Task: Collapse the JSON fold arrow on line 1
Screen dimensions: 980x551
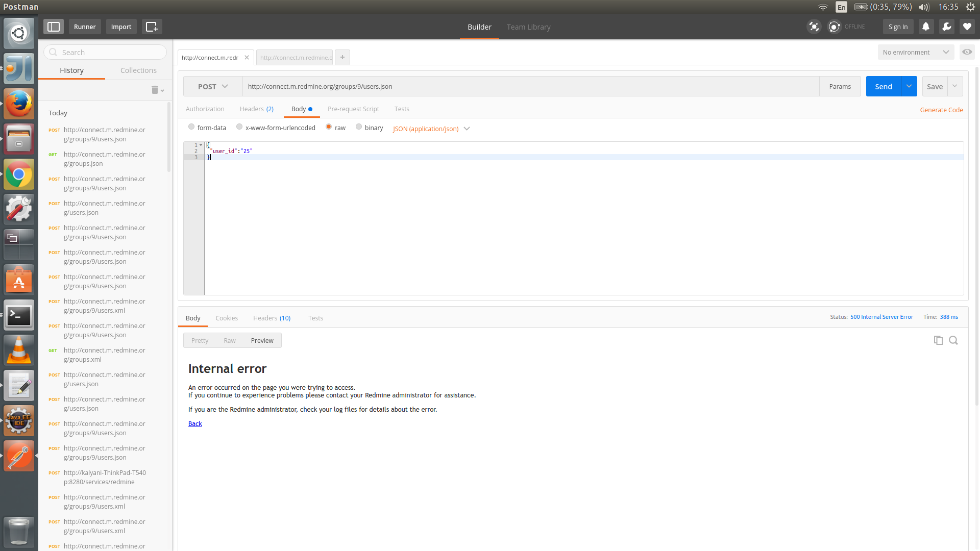Action: [201, 145]
